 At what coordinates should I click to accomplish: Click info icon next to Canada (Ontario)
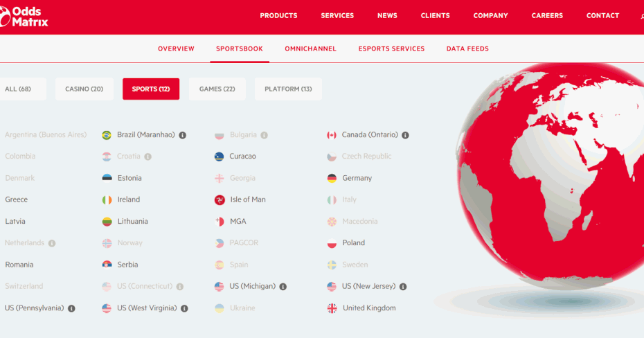pos(406,135)
